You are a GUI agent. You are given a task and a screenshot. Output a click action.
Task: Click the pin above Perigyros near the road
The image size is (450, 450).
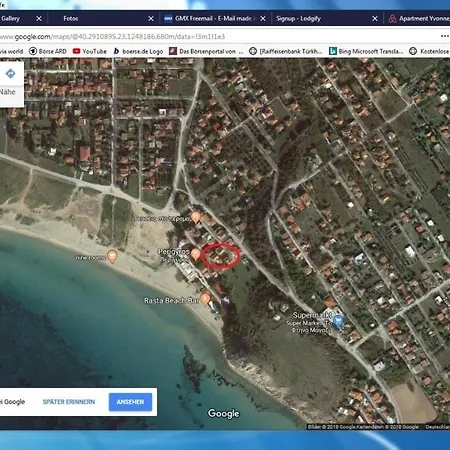pyautogui.click(x=196, y=217)
